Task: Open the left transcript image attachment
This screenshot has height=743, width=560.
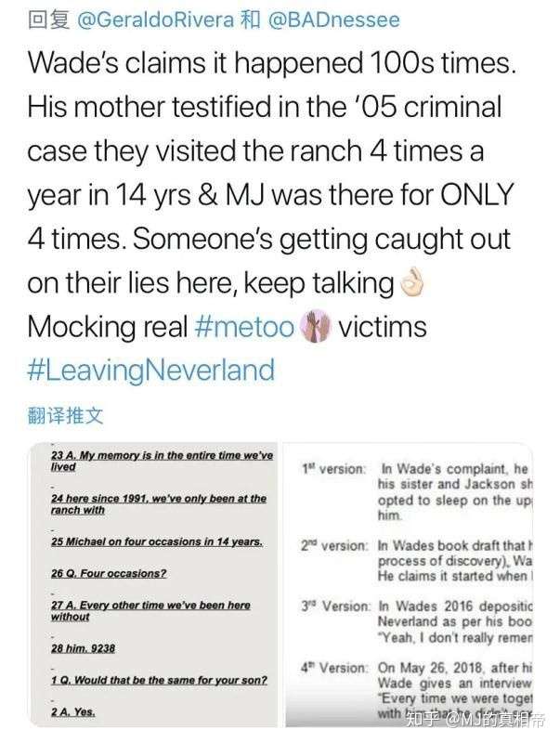Action: (x=152, y=584)
